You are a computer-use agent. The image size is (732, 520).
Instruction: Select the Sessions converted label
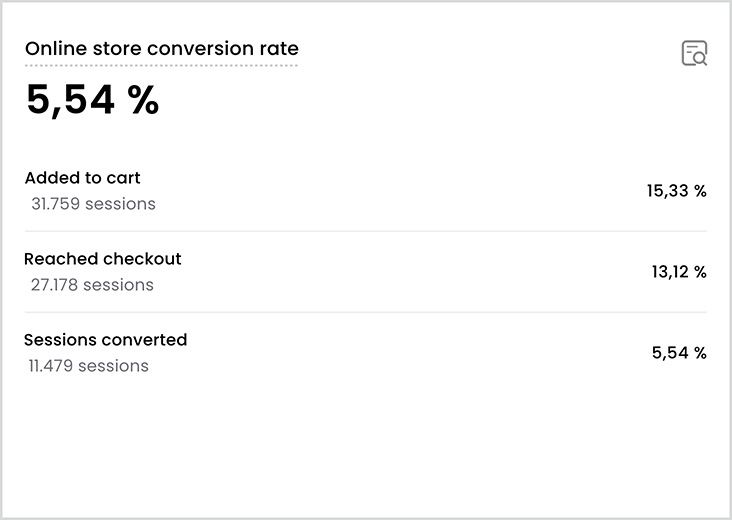[x=105, y=340]
